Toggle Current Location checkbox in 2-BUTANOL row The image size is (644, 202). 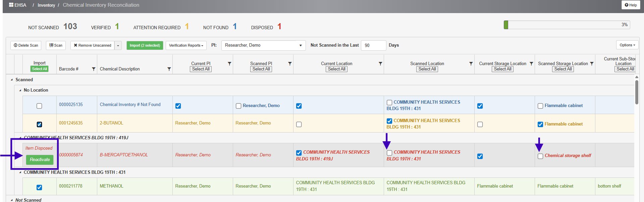299,124
